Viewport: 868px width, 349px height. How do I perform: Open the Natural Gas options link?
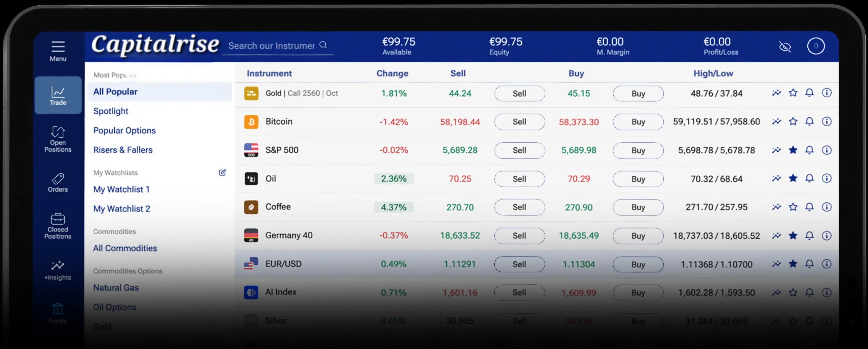[x=116, y=288]
